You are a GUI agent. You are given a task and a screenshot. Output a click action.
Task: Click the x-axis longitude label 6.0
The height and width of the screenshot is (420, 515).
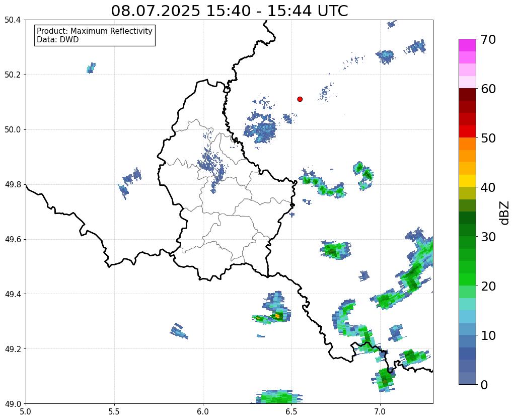[203, 412]
